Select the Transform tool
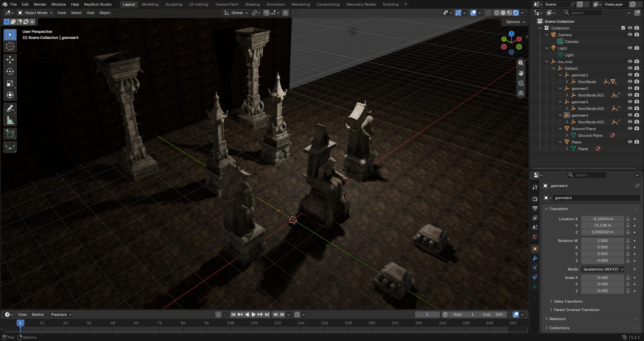 tap(10, 95)
